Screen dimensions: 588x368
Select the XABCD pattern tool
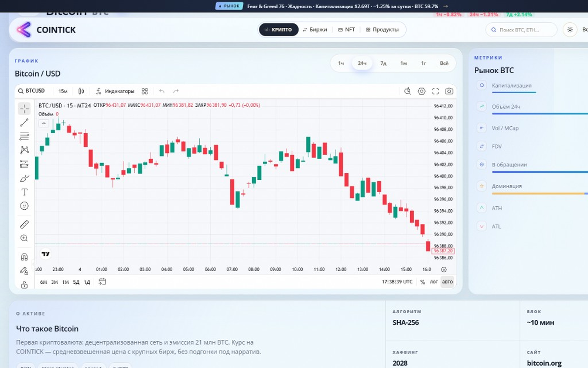pos(24,150)
